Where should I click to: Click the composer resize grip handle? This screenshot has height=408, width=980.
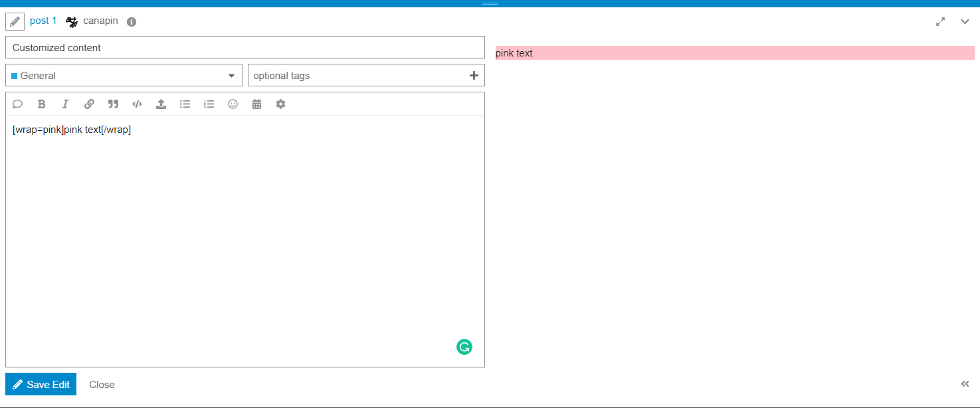[x=490, y=3]
